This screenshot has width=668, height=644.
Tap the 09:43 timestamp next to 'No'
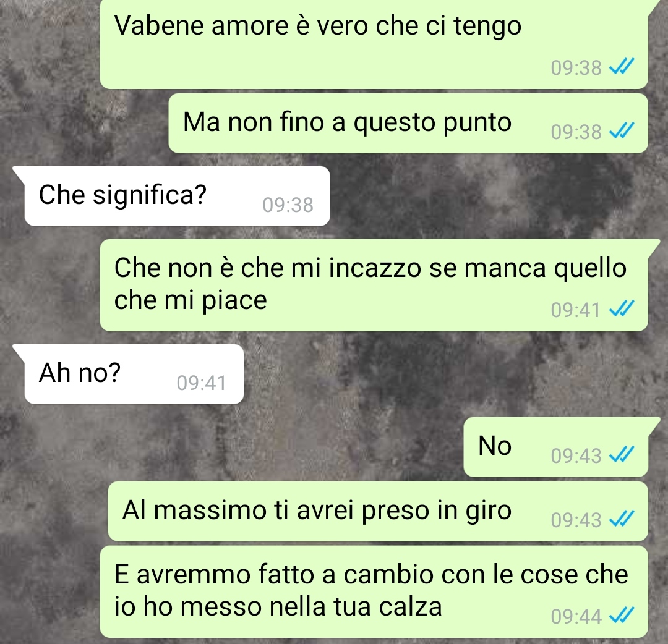pyautogui.click(x=576, y=456)
